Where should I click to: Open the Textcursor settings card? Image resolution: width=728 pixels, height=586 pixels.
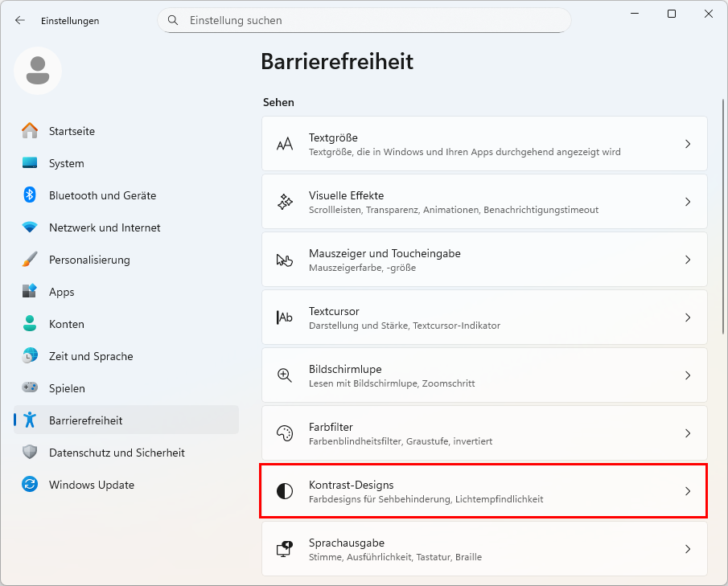click(x=484, y=318)
